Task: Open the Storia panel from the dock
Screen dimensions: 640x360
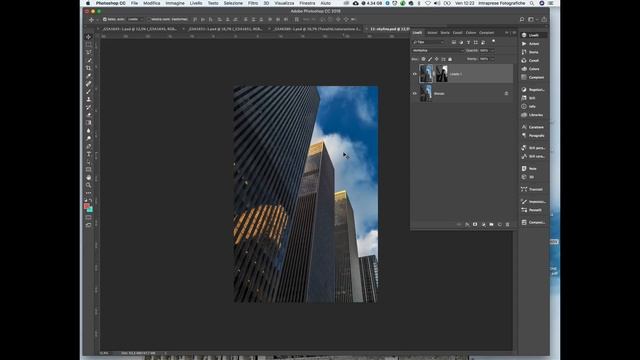Action: (530, 52)
